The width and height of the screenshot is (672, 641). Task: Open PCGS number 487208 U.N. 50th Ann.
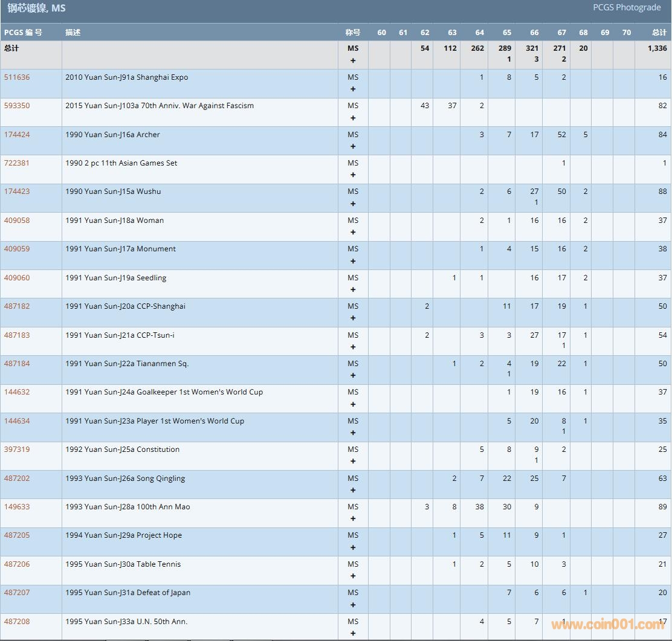(17, 622)
